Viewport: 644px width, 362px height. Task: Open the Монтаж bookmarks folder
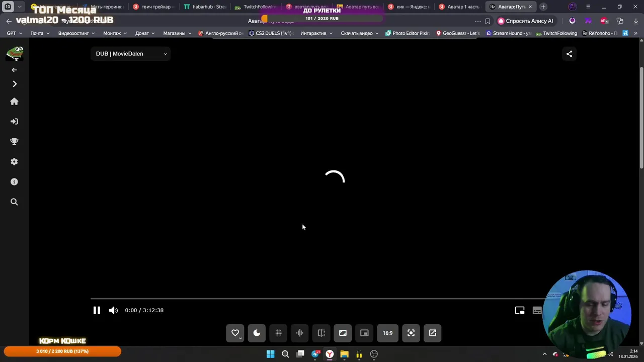[115, 33]
